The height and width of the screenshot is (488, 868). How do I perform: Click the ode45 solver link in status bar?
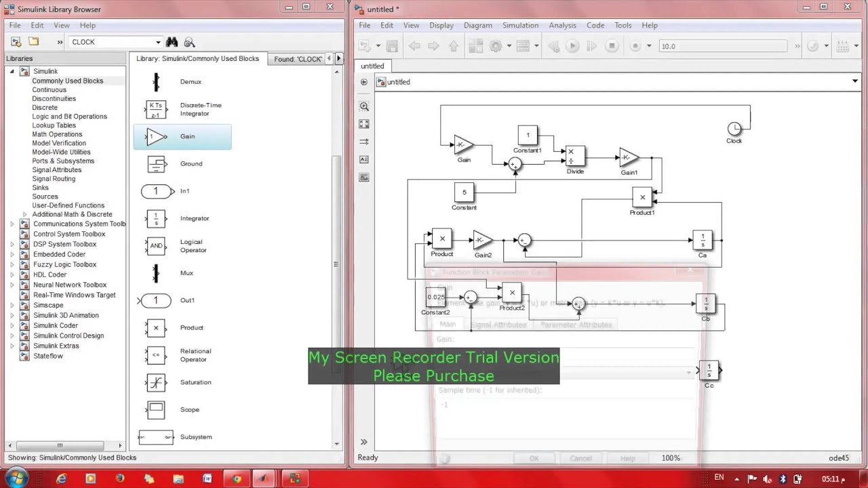point(839,458)
